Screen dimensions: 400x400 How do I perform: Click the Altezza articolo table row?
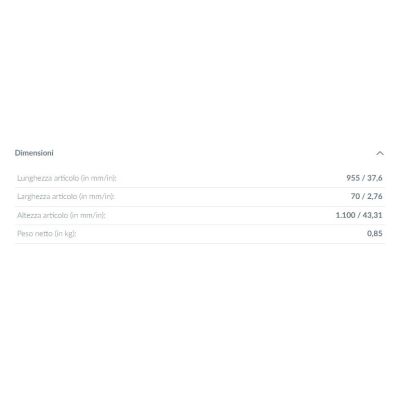click(x=200, y=215)
